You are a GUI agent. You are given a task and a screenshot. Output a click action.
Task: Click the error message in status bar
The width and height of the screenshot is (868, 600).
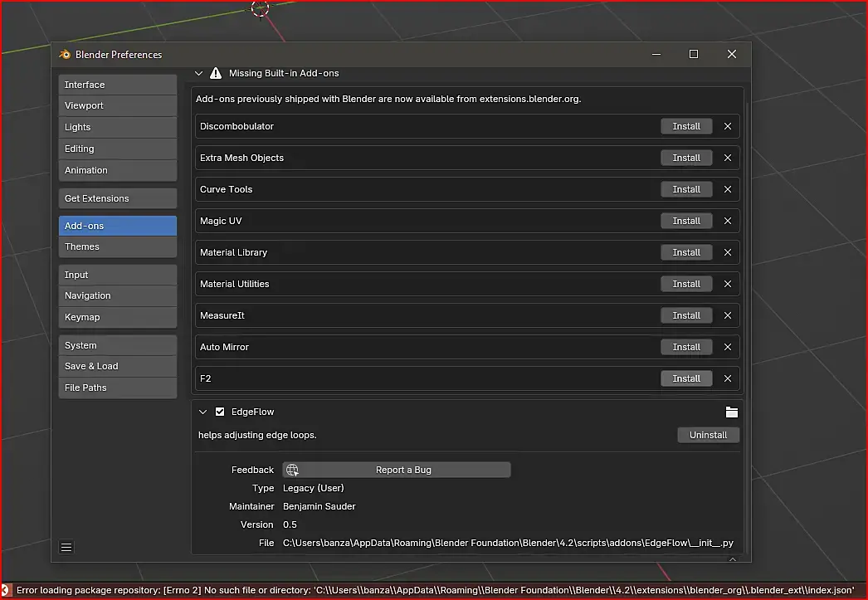[x=435, y=590]
